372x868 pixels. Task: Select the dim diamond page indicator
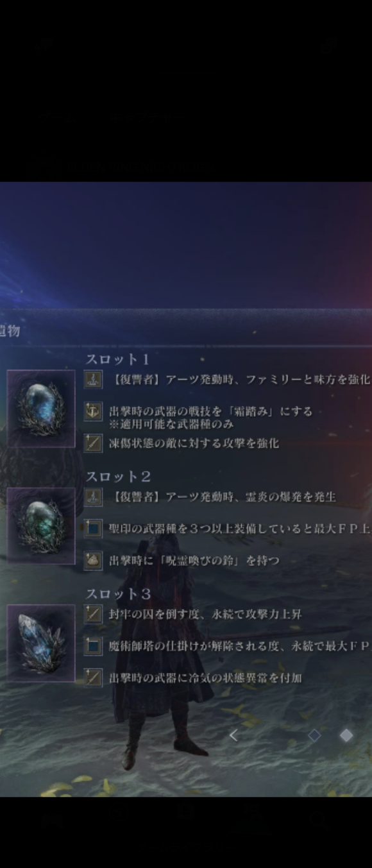(314, 736)
